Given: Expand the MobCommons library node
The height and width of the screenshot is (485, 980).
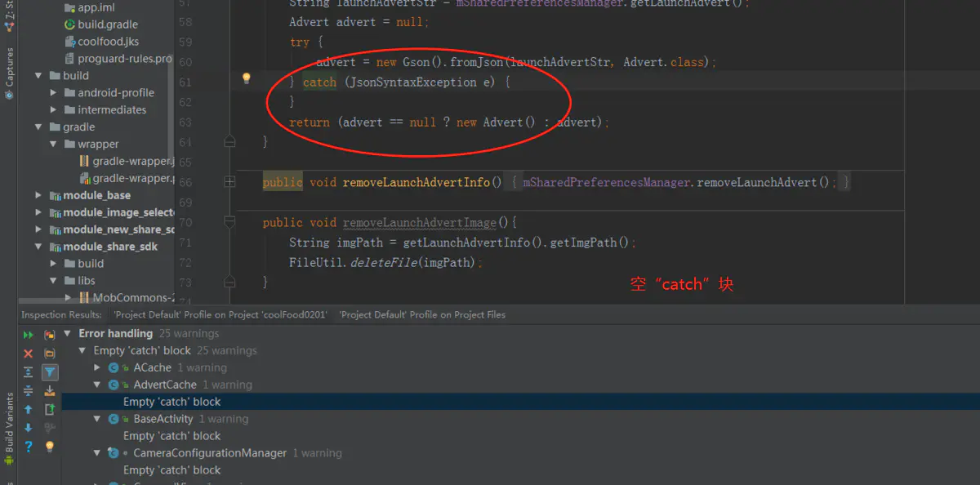Looking at the screenshot, I should (x=68, y=298).
